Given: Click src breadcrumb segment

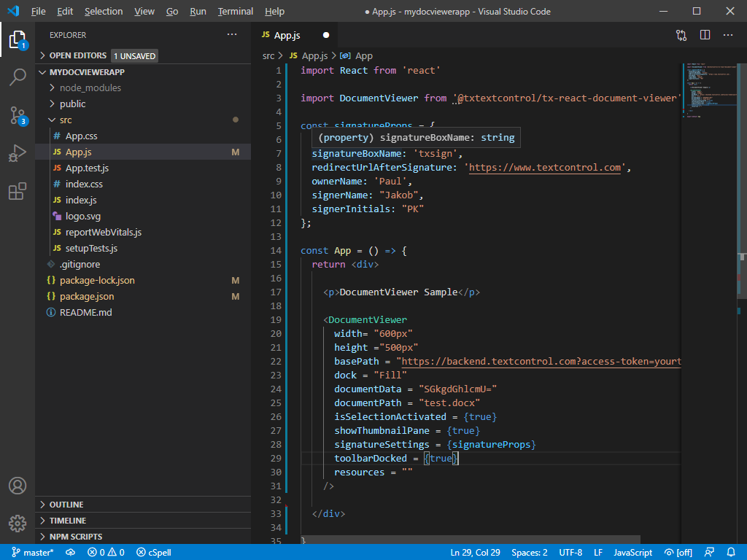Looking at the screenshot, I should 268,56.
